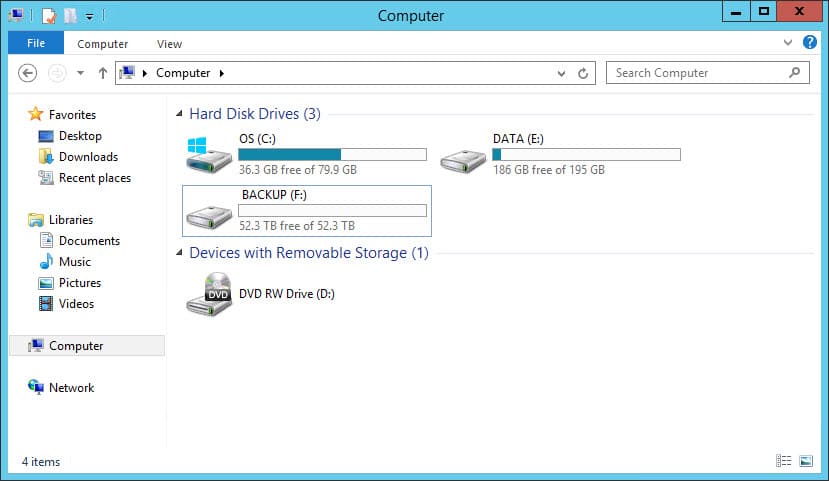Switch to Details view in status bar

tap(784, 461)
